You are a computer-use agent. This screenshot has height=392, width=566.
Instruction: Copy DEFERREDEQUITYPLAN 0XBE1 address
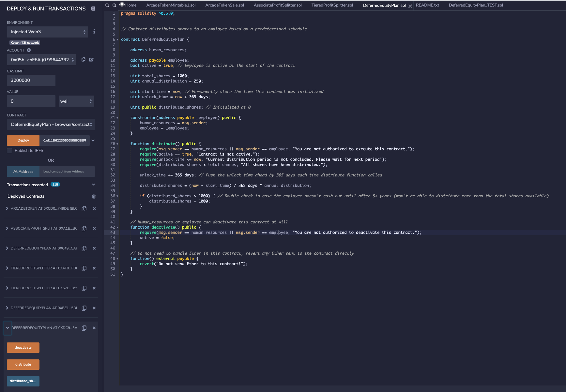pyautogui.click(x=84, y=308)
